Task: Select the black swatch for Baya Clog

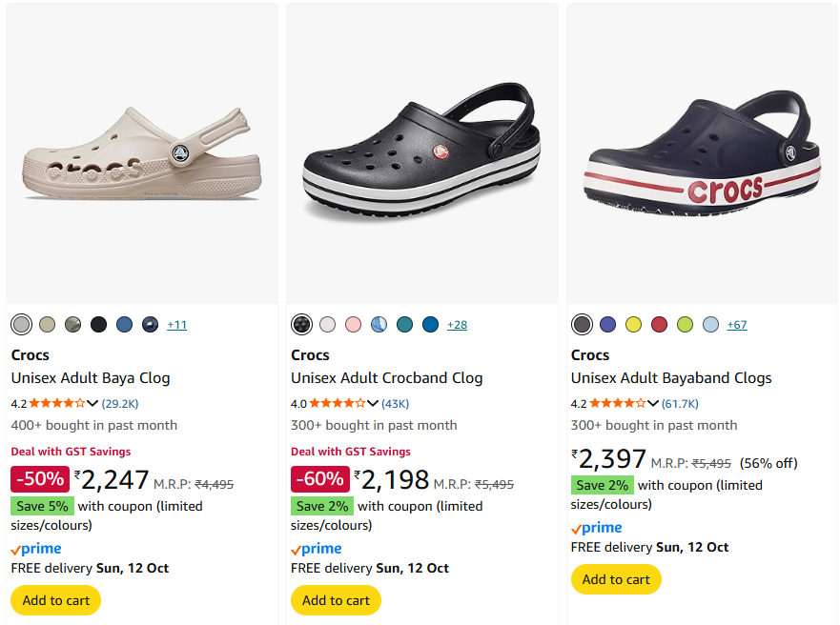Action: tap(98, 325)
